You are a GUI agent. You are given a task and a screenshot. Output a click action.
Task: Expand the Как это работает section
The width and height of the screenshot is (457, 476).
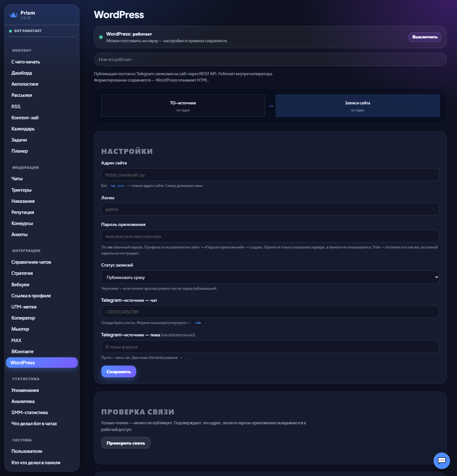click(x=270, y=59)
